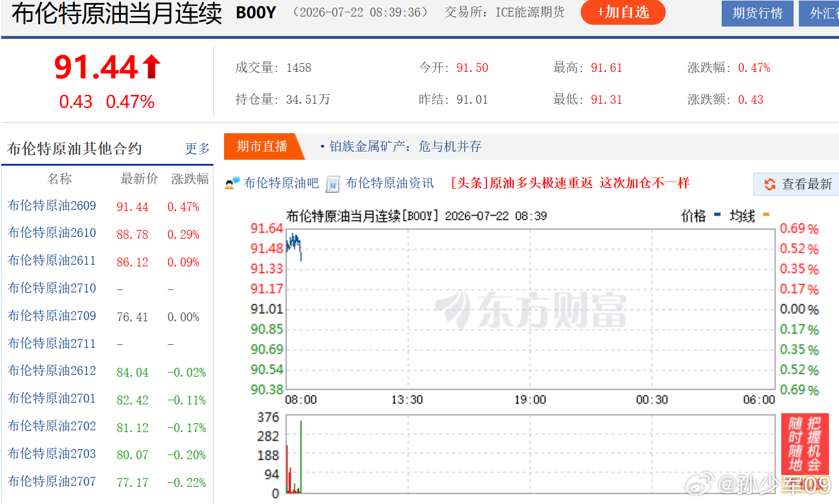This screenshot has height=504, width=839.
Task: Click the refresh icon beside 查看最新
Action: (769, 185)
